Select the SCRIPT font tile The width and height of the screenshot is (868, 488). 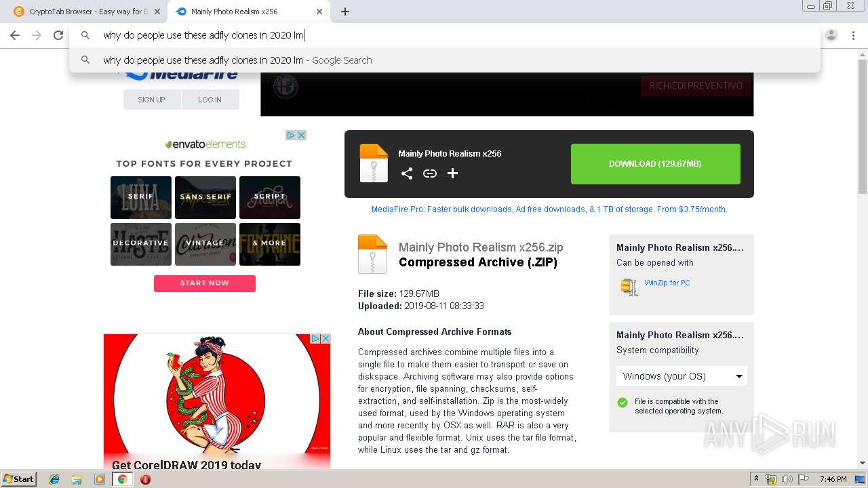click(270, 197)
